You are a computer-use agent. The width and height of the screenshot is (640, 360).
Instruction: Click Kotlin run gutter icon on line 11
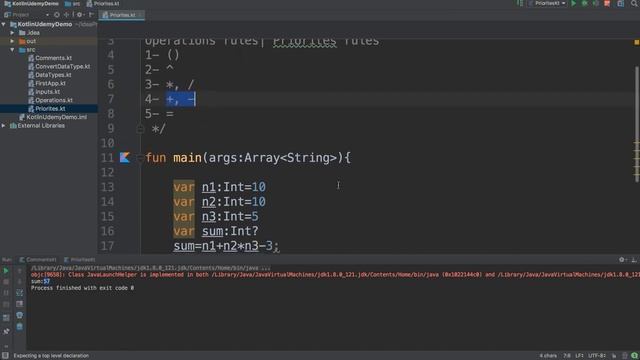(124, 158)
